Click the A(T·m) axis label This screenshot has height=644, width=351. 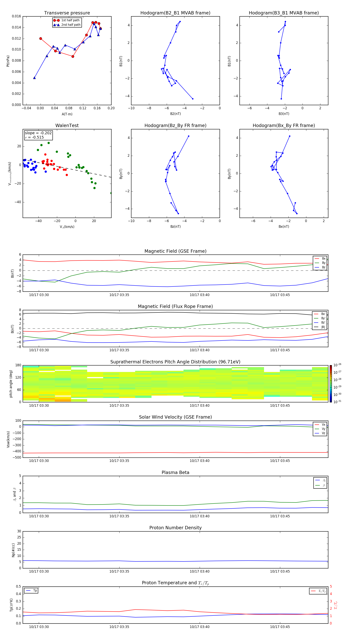pyautogui.click(x=67, y=114)
